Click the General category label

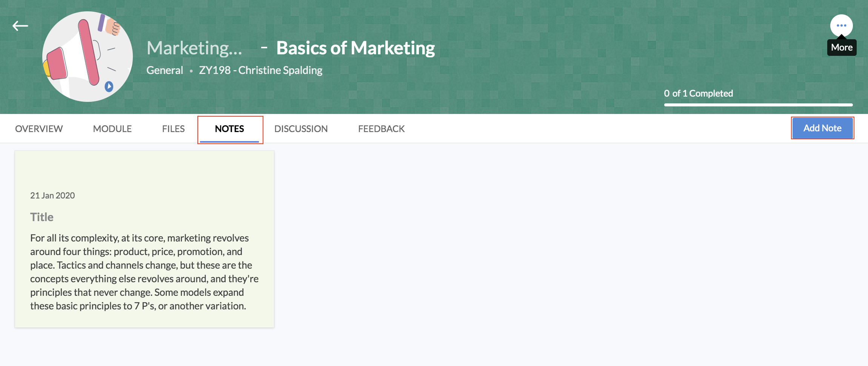165,70
